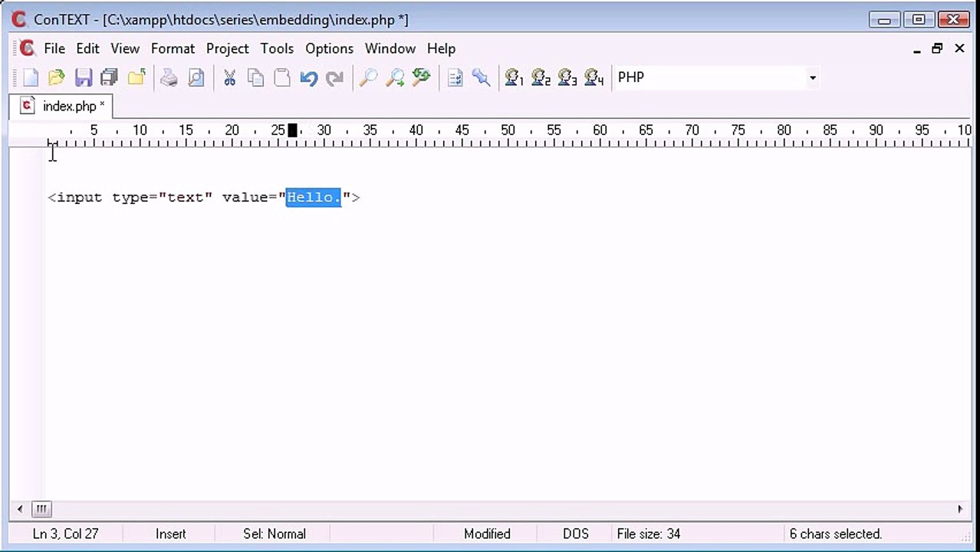Image resolution: width=980 pixels, height=552 pixels.
Task: Click the Open file folder icon
Action: pyautogui.click(x=57, y=77)
